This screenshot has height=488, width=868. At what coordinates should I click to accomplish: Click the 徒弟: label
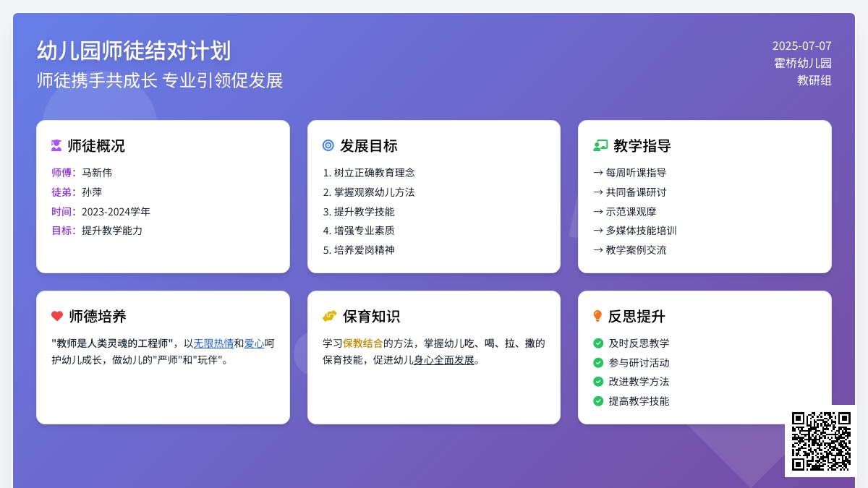tap(64, 192)
